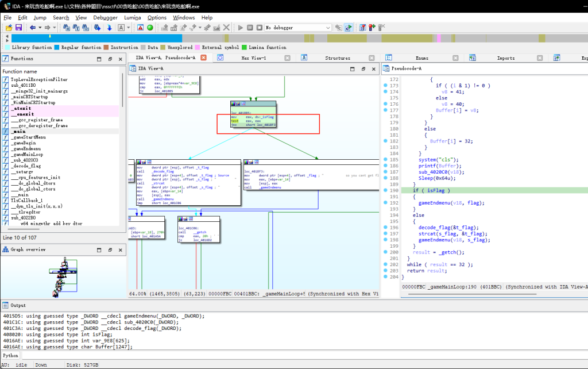The height and width of the screenshot is (369, 588).
Task: Click the breakpoint list icon with red dot
Action: (x=363, y=28)
